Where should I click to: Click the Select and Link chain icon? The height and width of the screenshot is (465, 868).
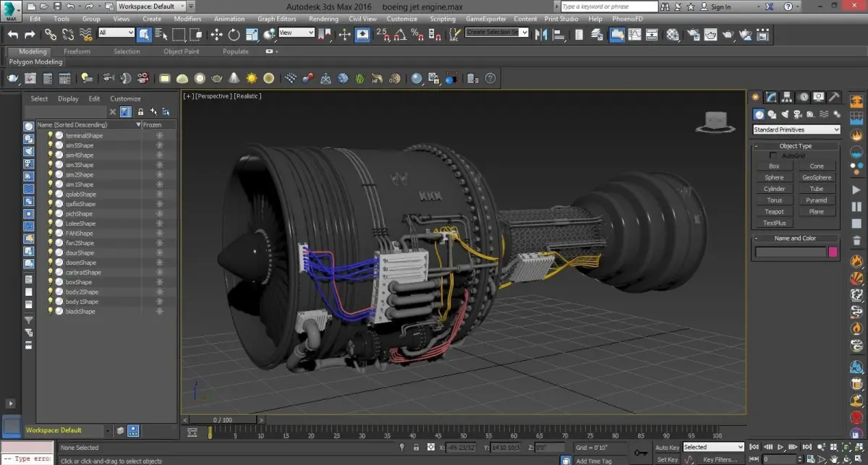coord(50,34)
